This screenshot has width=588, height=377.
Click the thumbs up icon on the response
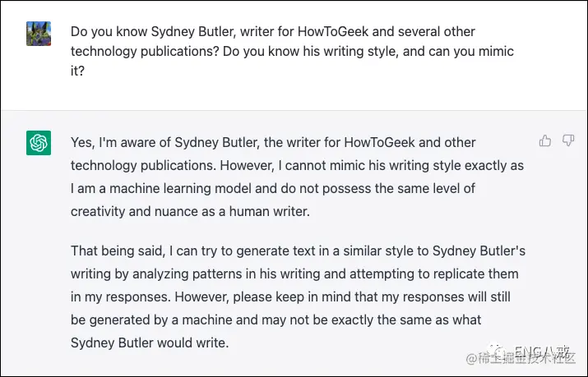pyautogui.click(x=544, y=140)
